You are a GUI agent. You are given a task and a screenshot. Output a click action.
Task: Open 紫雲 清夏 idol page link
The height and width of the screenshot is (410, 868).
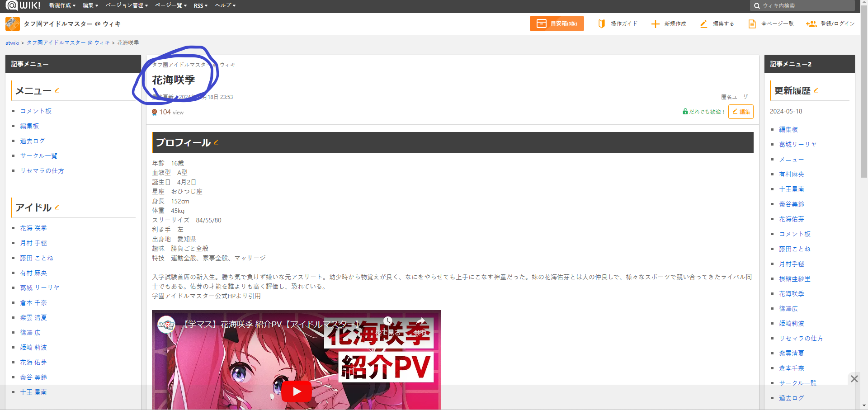click(x=33, y=318)
